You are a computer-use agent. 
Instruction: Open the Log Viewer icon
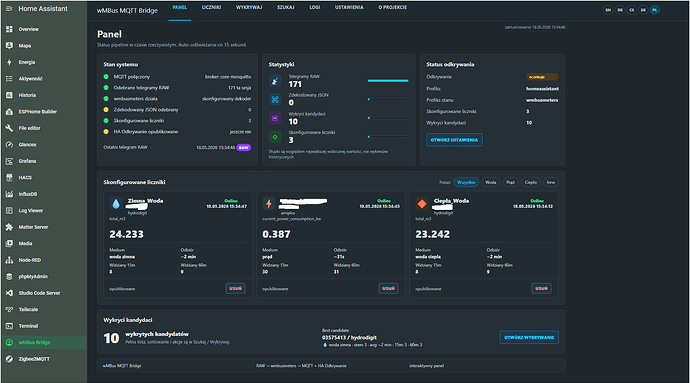(x=9, y=210)
